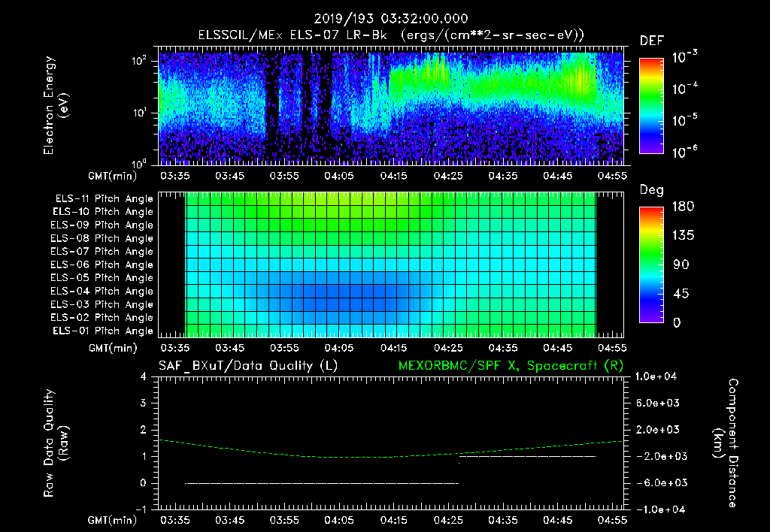The height and width of the screenshot is (532, 770).
Task: Click the ELS-06 Pitch Angle row label
Action: [x=102, y=265]
